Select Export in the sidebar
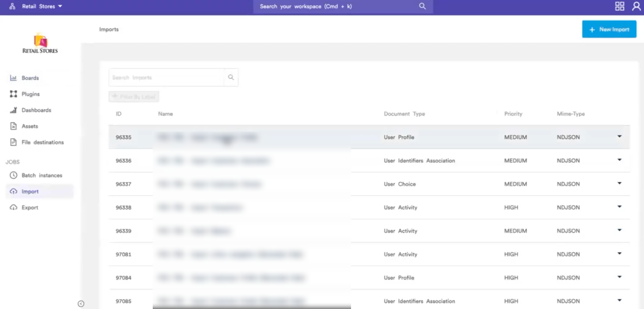The image size is (644, 309). (x=30, y=208)
